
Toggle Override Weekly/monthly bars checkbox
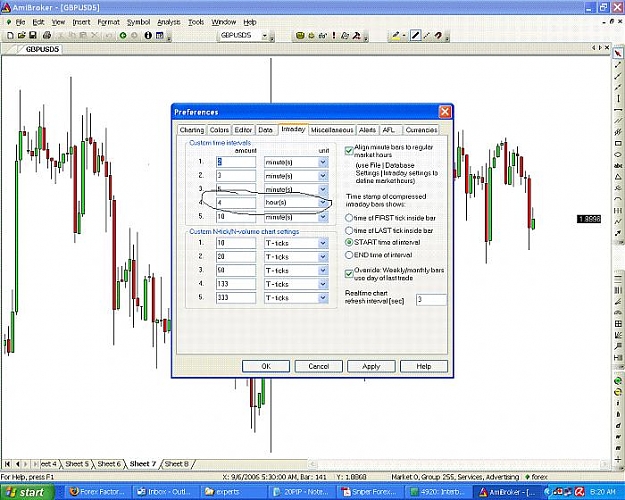349,274
